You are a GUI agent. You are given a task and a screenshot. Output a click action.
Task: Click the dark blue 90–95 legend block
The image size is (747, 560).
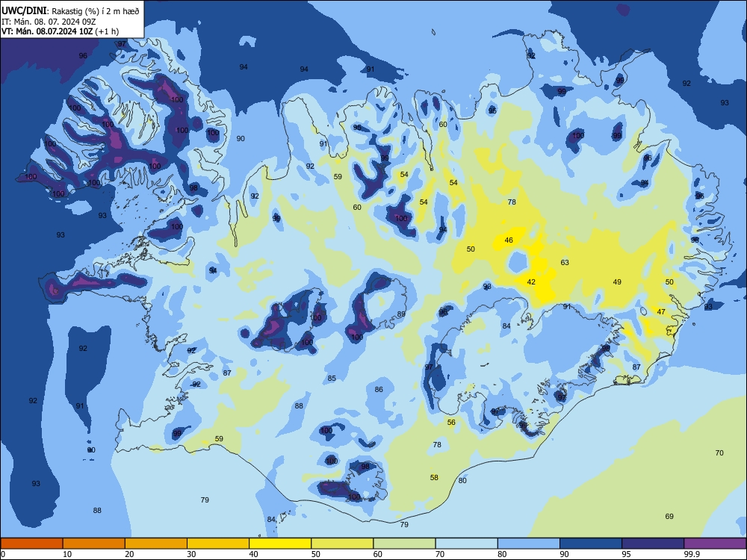[x=591, y=544]
